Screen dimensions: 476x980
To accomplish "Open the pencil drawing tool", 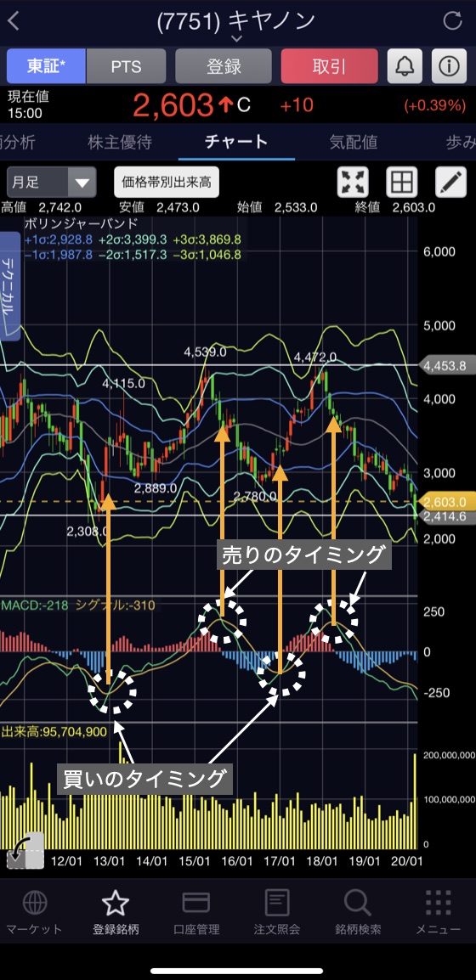I will 451,183.
